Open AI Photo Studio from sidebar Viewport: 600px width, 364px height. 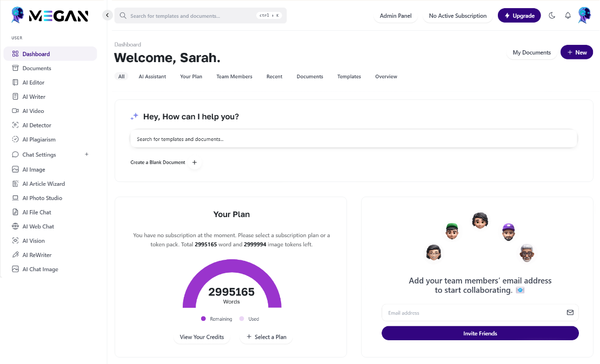click(x=42, y=198)
